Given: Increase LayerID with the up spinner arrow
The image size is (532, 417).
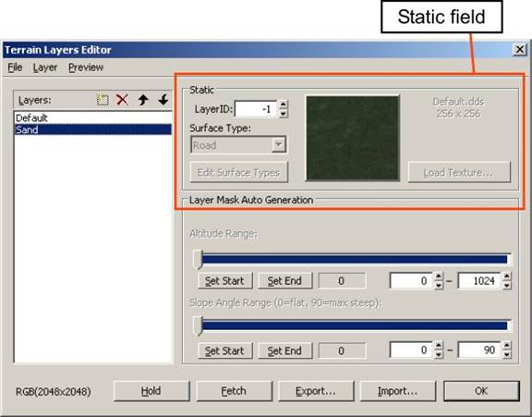Looking at the screenshot, I should [283, 104].
